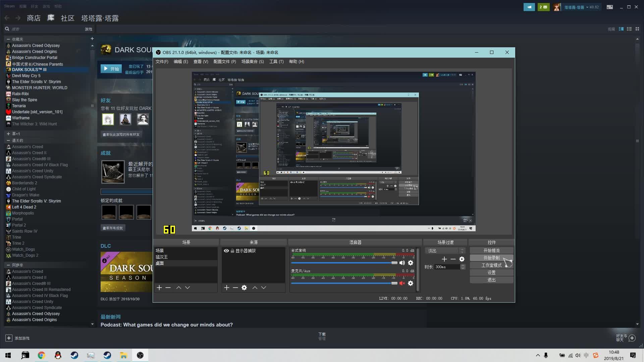
Task: Click 开始录制 start recording button
Action: pyautogui.click(x=491, y=258)
